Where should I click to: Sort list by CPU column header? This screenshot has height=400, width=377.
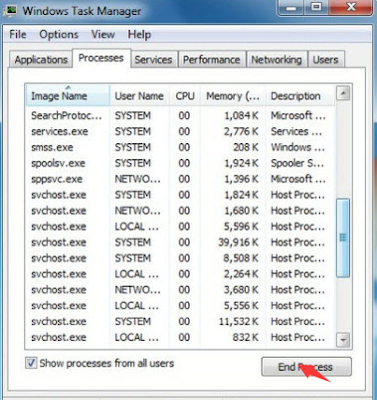tap(185, 96)
